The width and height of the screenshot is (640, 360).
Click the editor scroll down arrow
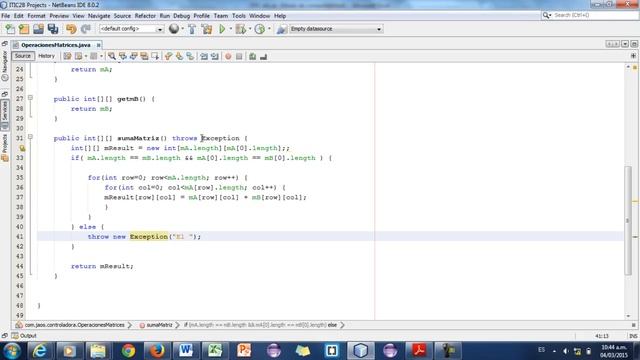pos(628,316)
